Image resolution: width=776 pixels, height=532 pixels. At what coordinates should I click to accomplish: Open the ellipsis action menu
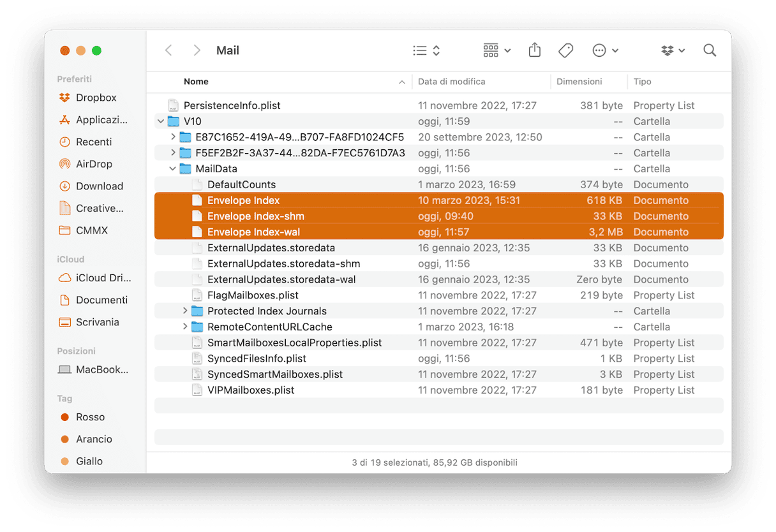(605, 50)
